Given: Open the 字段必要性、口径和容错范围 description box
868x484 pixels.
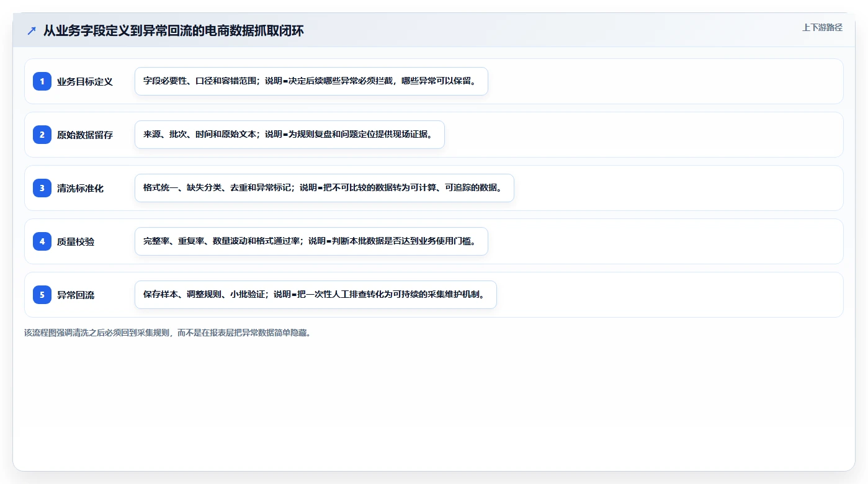Looking at the screenshot, I should [x=311, y=81].
